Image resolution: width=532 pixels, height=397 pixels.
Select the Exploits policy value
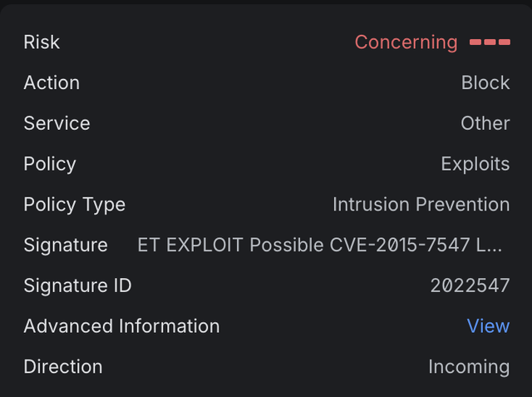(x=475, y=164)
